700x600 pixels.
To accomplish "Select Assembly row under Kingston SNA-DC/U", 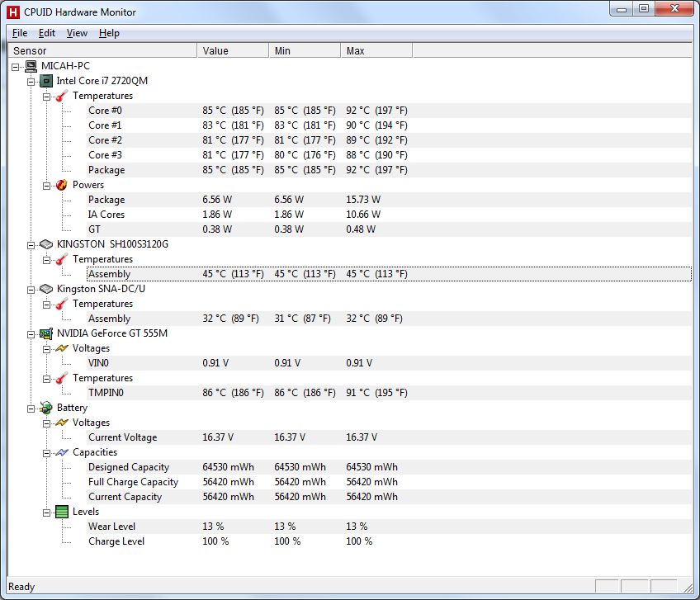I will click(x=389, y=319).
